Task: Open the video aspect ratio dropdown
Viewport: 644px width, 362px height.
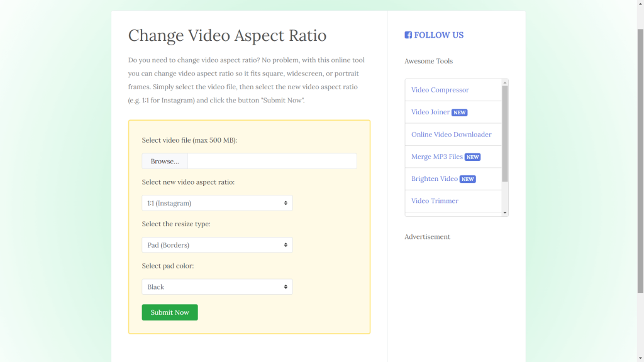Action: tap(217, 203)
